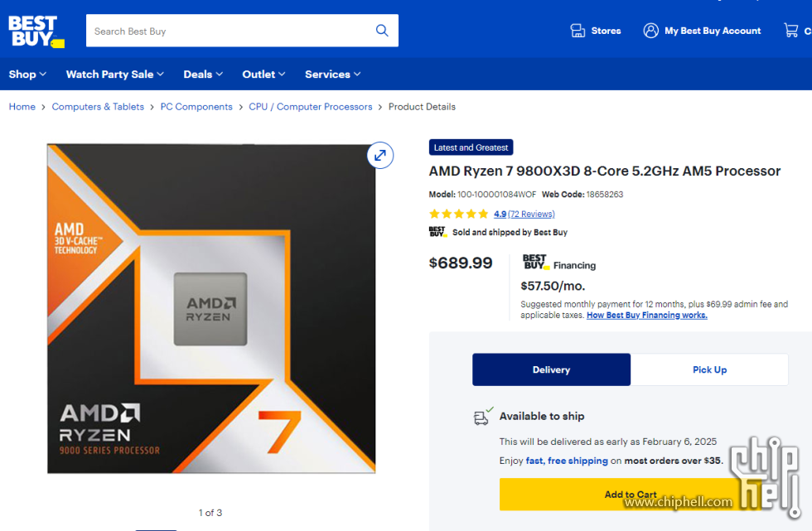Open the Watch Party Sale dropdown
The height and width of the screenshot is (531, 812).
(114, 74)
